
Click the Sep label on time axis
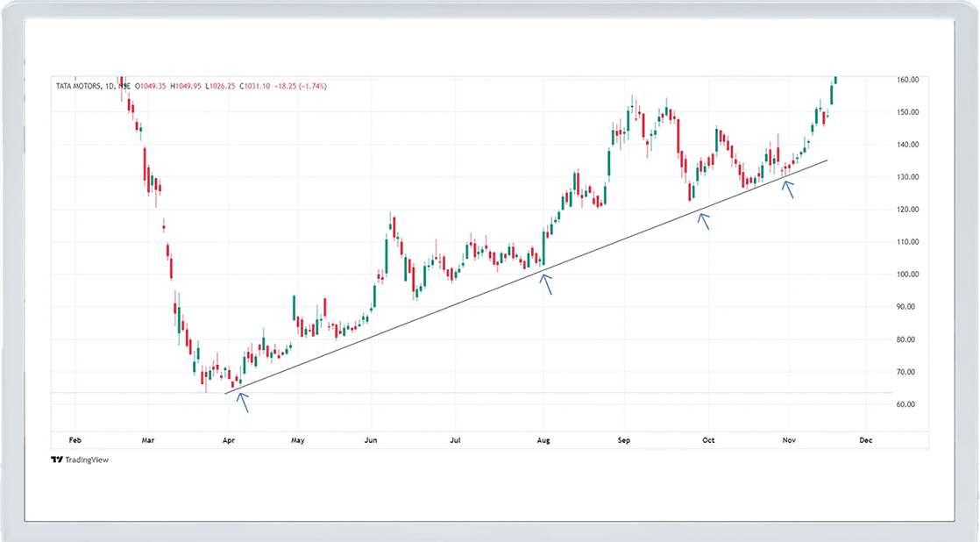[x=623, y=439]
